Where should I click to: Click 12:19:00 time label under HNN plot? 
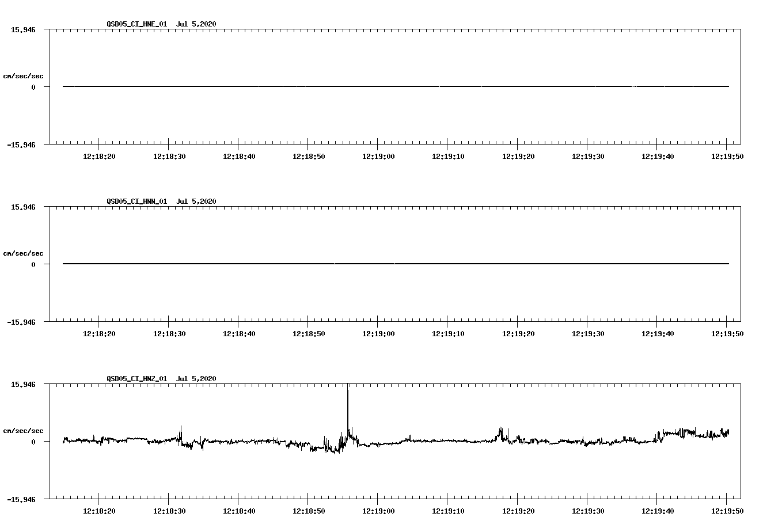coord(378,333)
